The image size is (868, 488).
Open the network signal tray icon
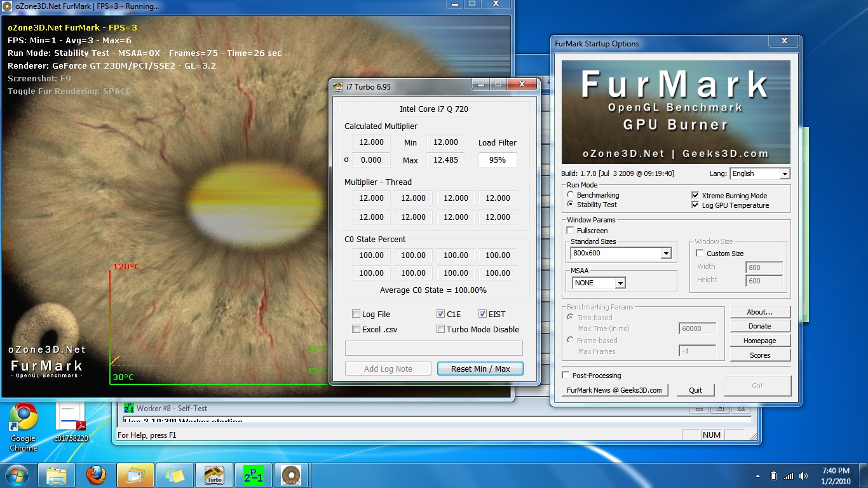[789, 476]
